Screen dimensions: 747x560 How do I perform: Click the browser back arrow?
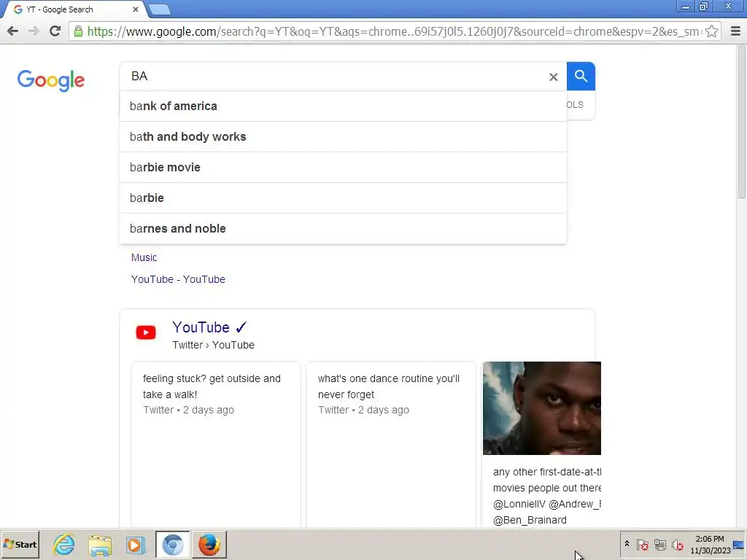point(13,31)
